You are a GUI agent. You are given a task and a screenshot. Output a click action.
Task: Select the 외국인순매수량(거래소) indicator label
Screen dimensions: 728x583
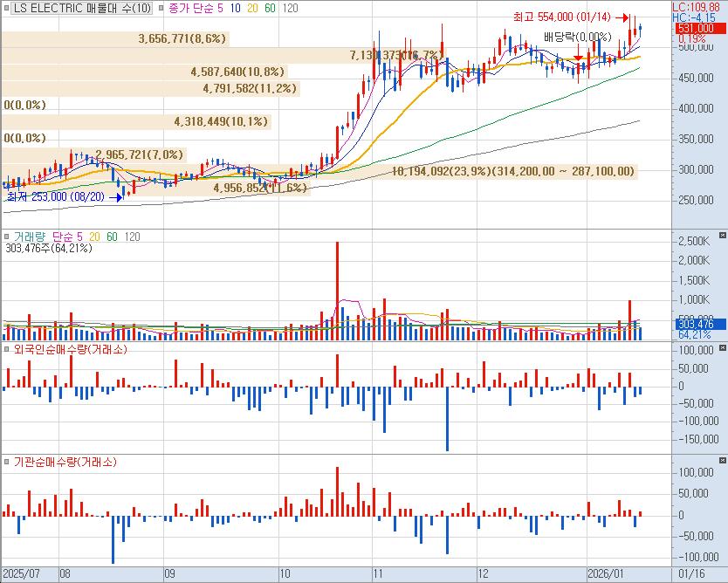(70, 349)
